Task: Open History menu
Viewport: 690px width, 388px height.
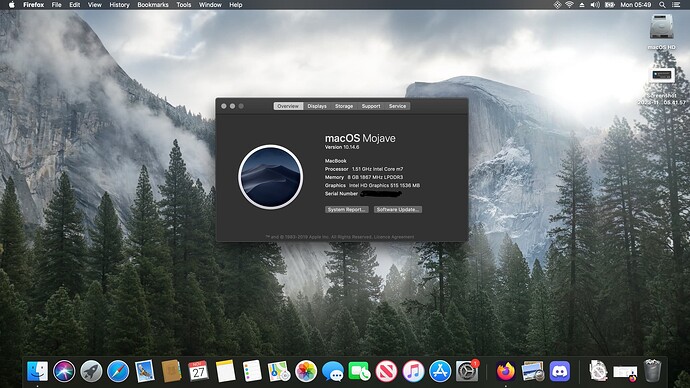Action: [x=119, y=5]
